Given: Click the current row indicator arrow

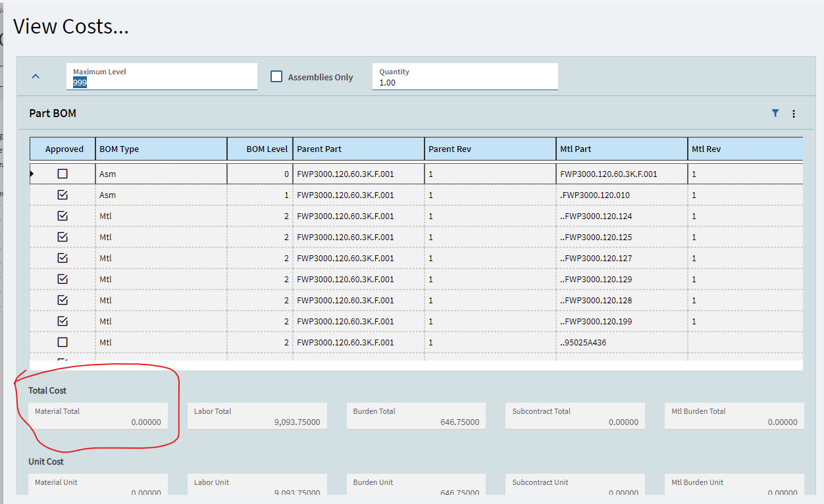Looking at the screenshot, I should (32, 174).
